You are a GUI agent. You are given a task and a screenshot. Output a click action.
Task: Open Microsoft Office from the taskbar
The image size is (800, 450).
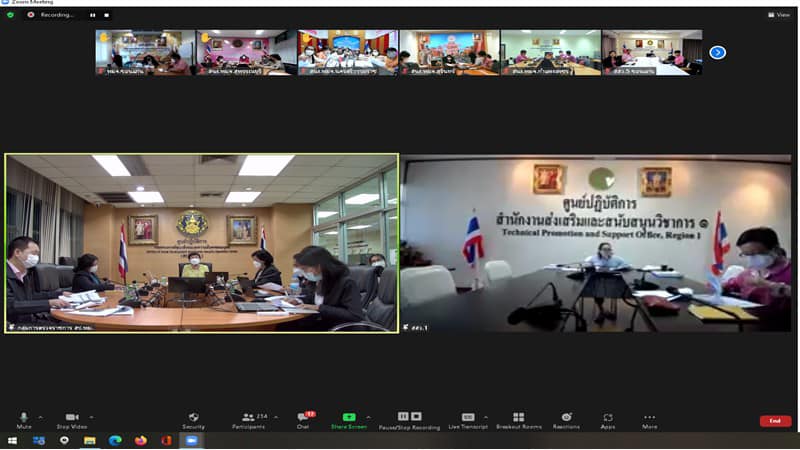[166, 440]
